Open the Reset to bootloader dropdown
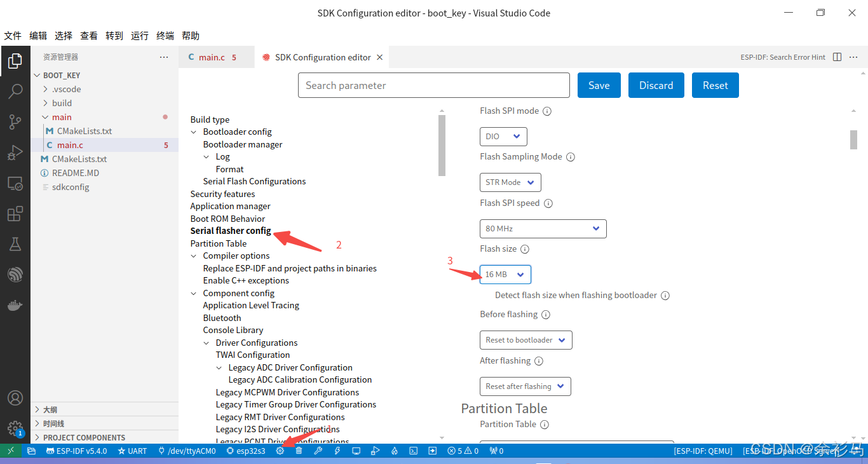868x464 pixels. (x=526, y=340)
